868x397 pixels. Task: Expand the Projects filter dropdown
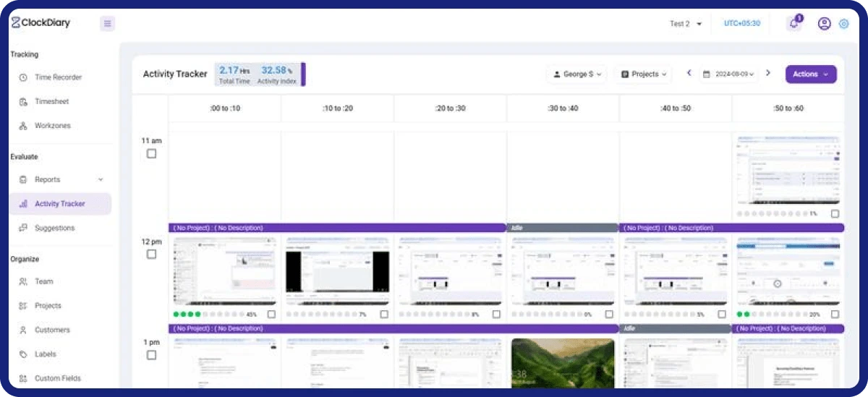[x=643, y=74]
